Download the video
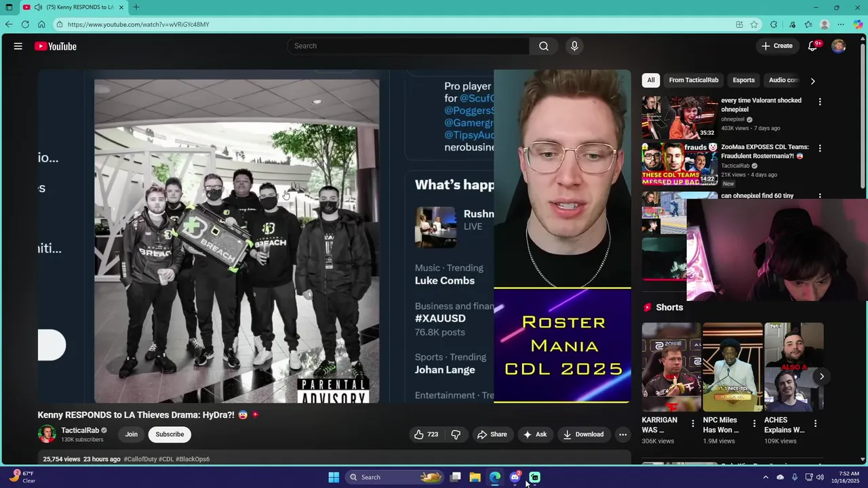This screenshot has height=488, width=868. click(583, 434)
